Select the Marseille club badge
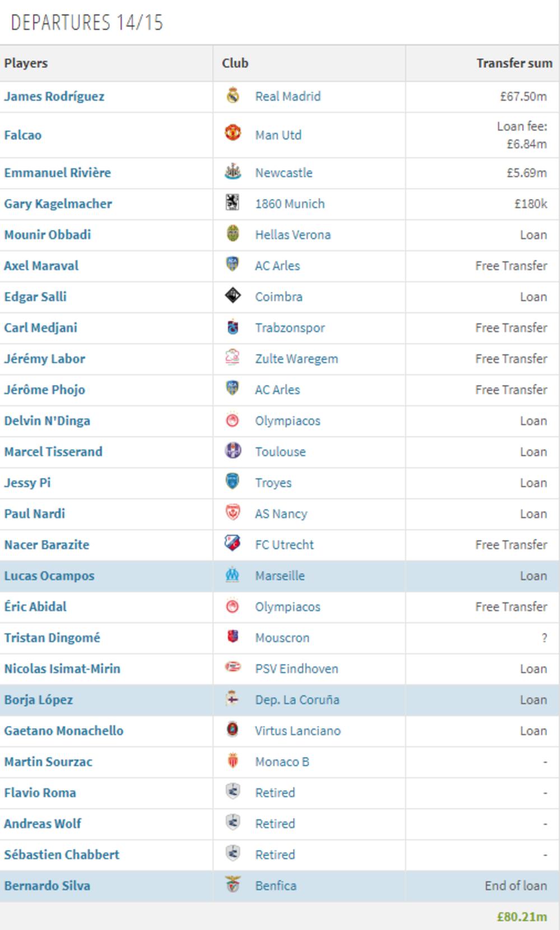This screenshot has width=560, height=930. [x=232, y=575]
